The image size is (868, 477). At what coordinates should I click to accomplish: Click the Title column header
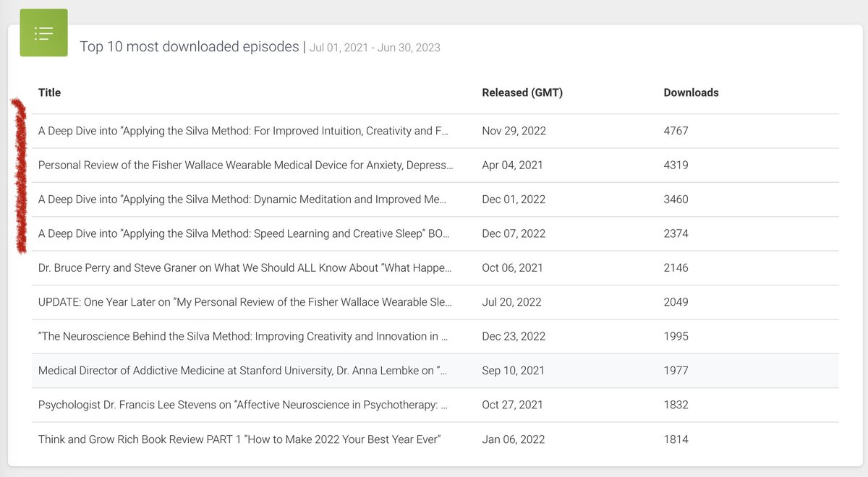click(49, 93)
